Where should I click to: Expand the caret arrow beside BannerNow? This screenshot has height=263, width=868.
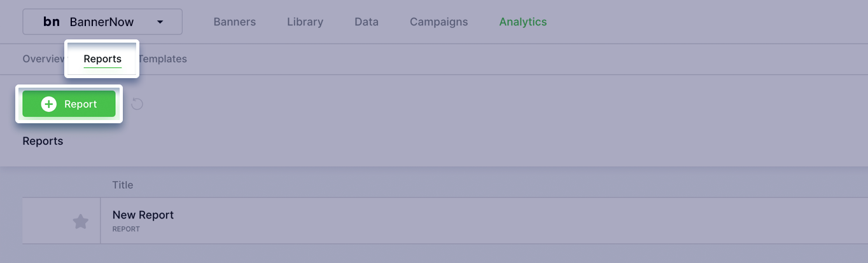tap(160, 22)
